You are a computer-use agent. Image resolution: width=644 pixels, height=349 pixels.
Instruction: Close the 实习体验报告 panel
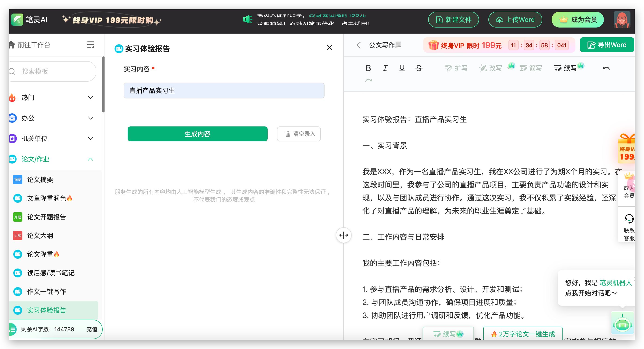[329, 47]
